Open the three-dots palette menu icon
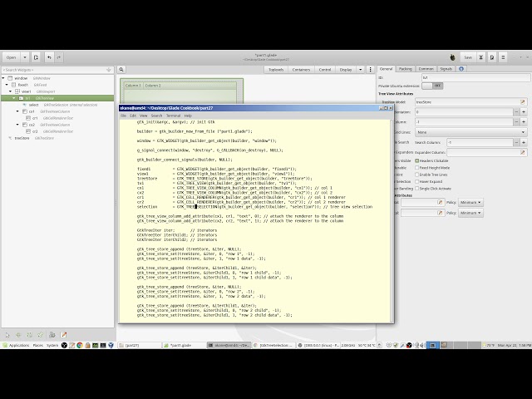Image resolution: width=532 pixels, height=399 pixels. 370,70
